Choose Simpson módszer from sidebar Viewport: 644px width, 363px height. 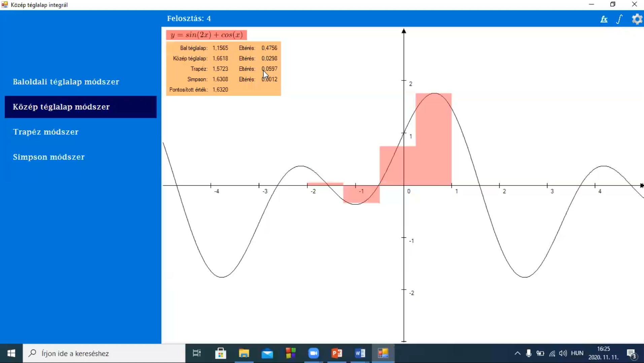coord(49,157)
